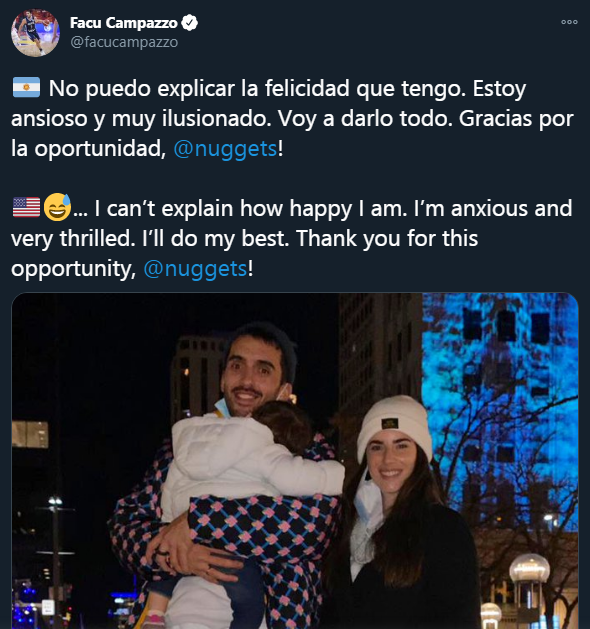
Task: Select the Spanish tweet paragraph text
Action: (x=292, y=118)
